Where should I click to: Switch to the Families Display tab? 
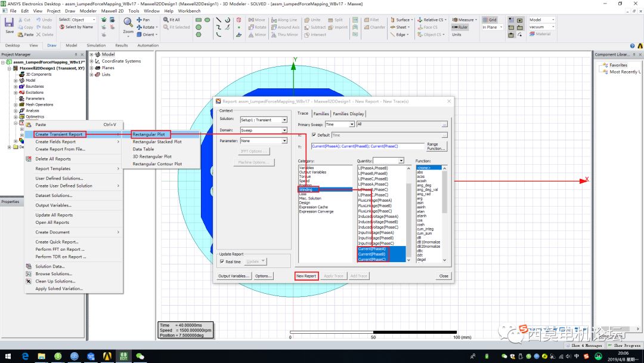348,114
